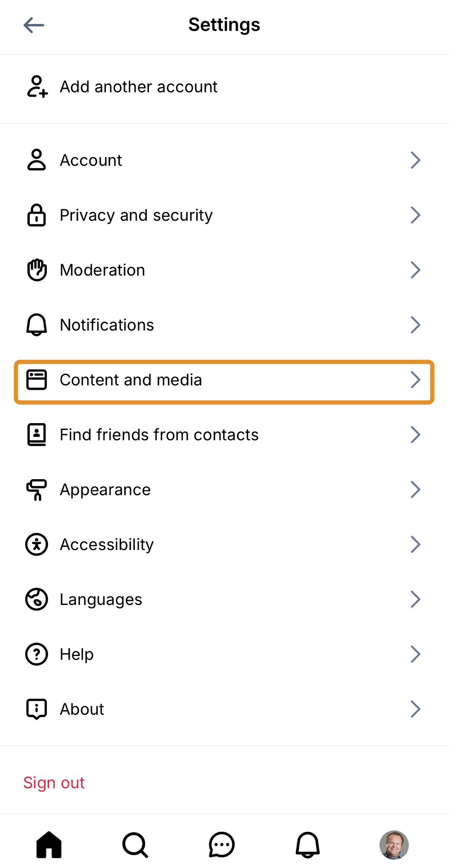Screen dimensions: 449x868
Task: Tap the Accessibility figure icon
Action: click(36, 544)
